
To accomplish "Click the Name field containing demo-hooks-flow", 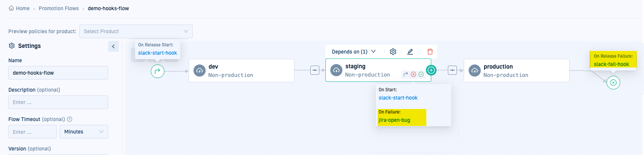I will click(x=58, y=73).
